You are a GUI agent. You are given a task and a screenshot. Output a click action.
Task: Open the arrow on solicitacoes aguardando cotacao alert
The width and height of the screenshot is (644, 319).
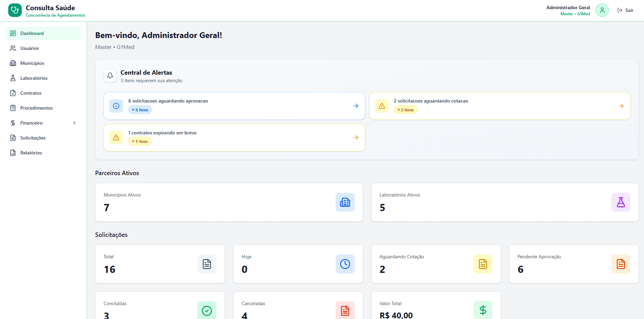[621, 106]
